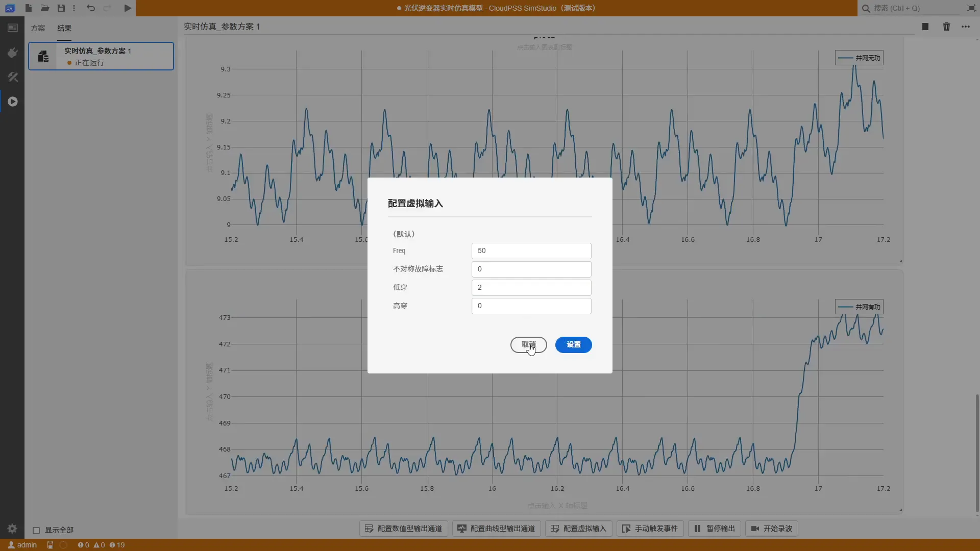The width and height of the screenshot is (980, 551).
Task: Click 配置曲线型输出通道 button
Action: [x=497, y=529]
